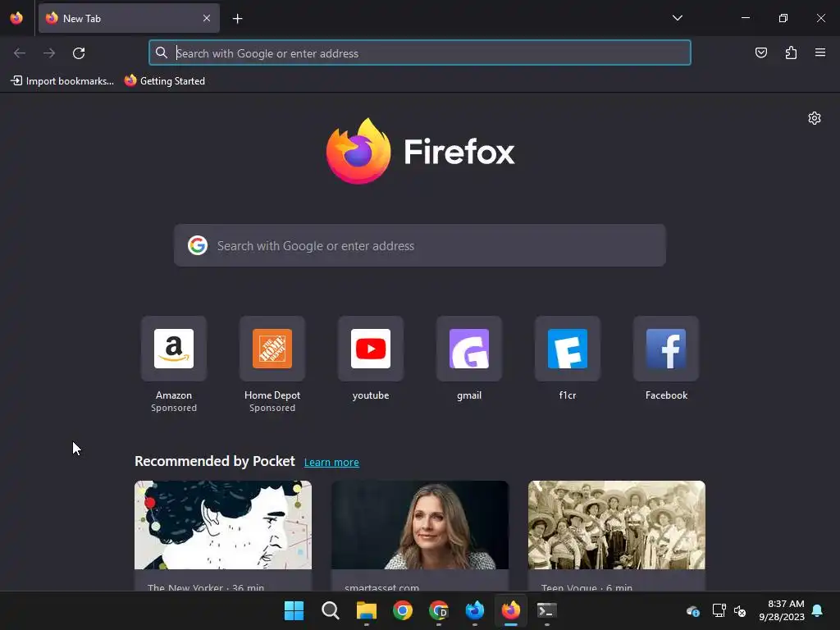Click the muted volume tray icon
This screenshot has width=840, height=630.
pyautogui.click(x=740, y=610)
